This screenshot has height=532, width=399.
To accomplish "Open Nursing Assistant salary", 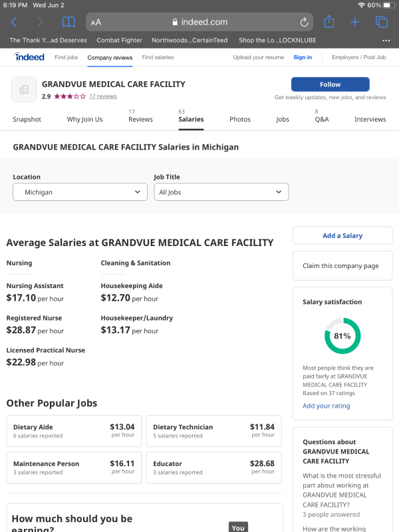I will 35,286.
